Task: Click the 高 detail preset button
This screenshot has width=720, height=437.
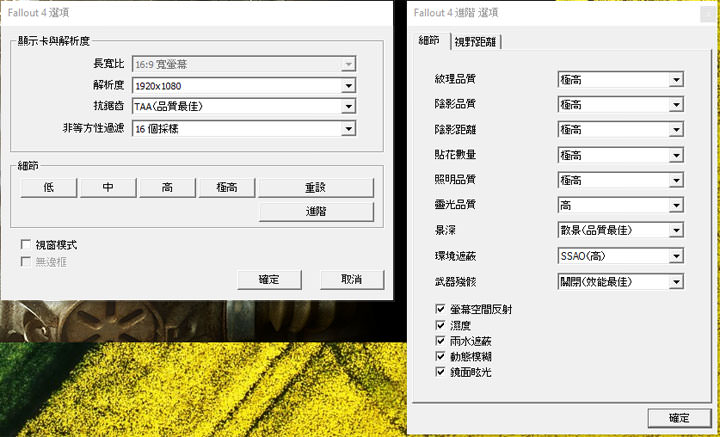Action: (x=167, y=188)
